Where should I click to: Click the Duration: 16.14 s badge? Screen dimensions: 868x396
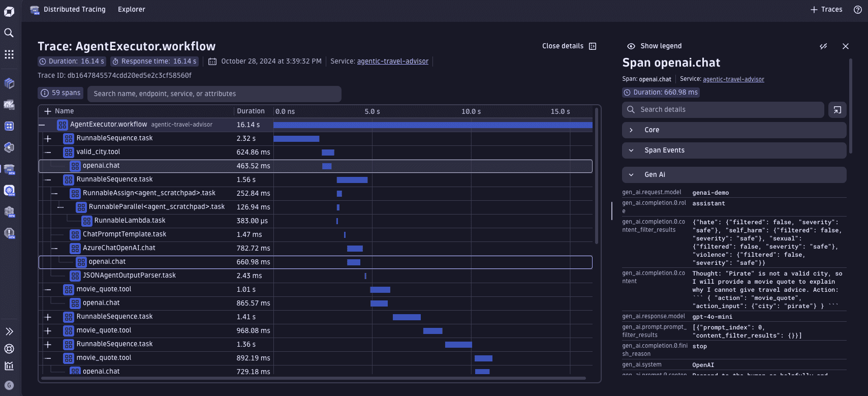click(72, 62)
